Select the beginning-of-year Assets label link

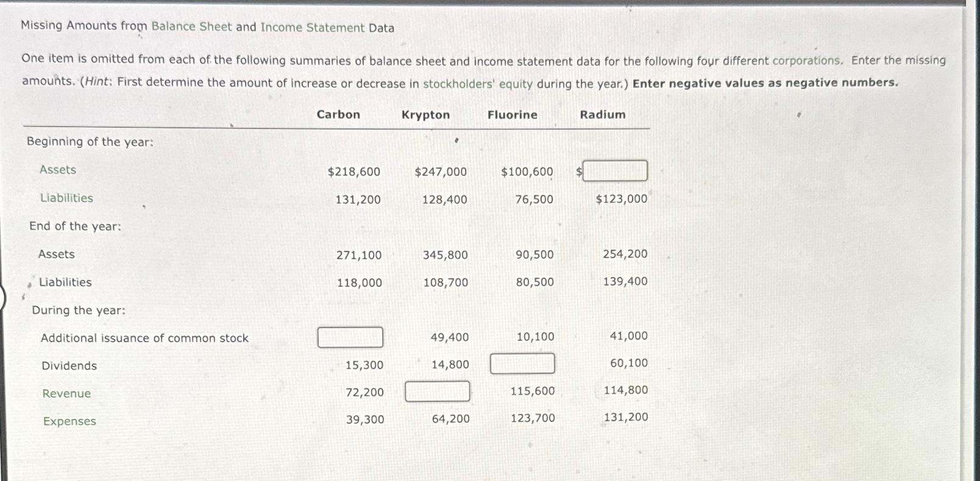click(x=57, y=170)
